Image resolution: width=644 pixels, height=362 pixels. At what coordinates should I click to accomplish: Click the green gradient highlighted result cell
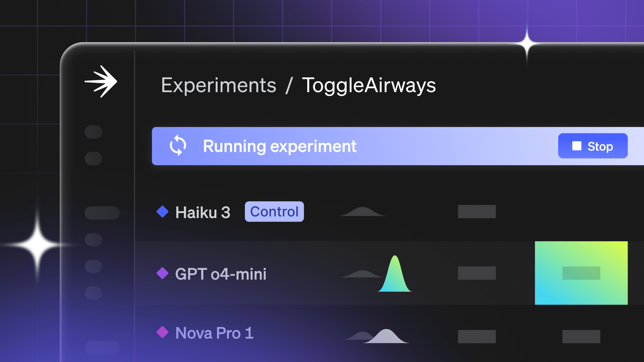(581, 273)
